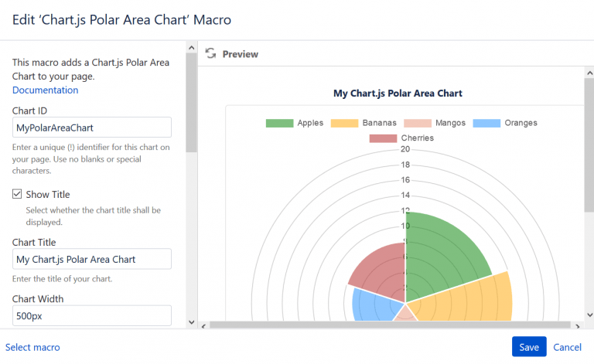Toggle Bananas legend yellow swatch
This screenshot has width=594, height=364.
(344, 123)
